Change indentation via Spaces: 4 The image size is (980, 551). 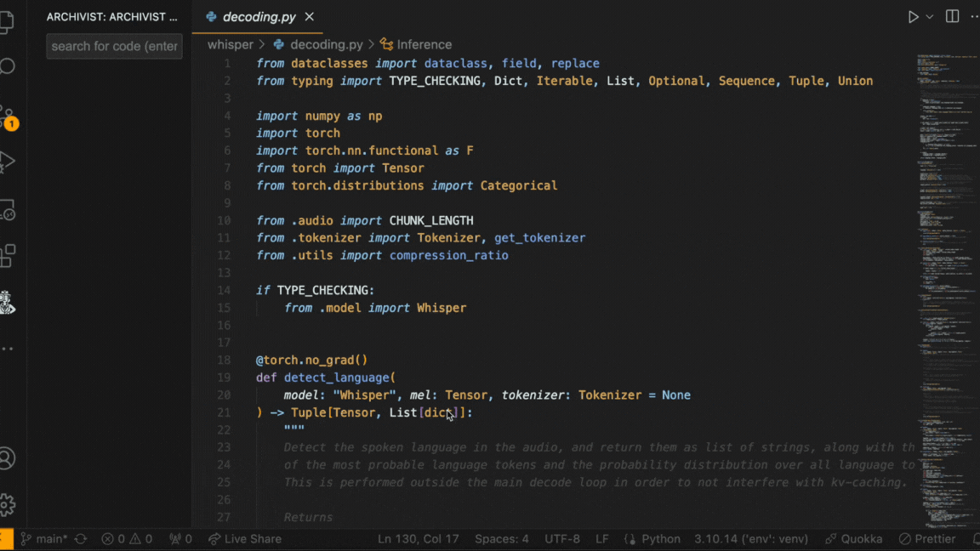point(501,538)
